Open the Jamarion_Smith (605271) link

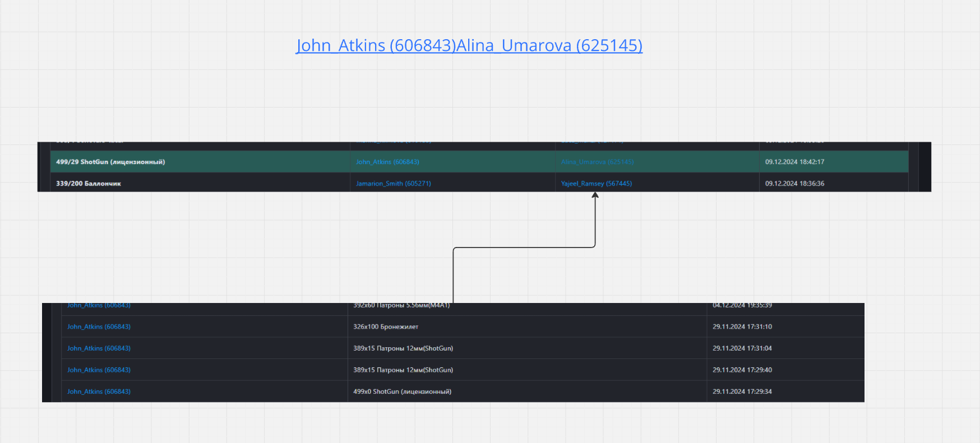(393, 184)
